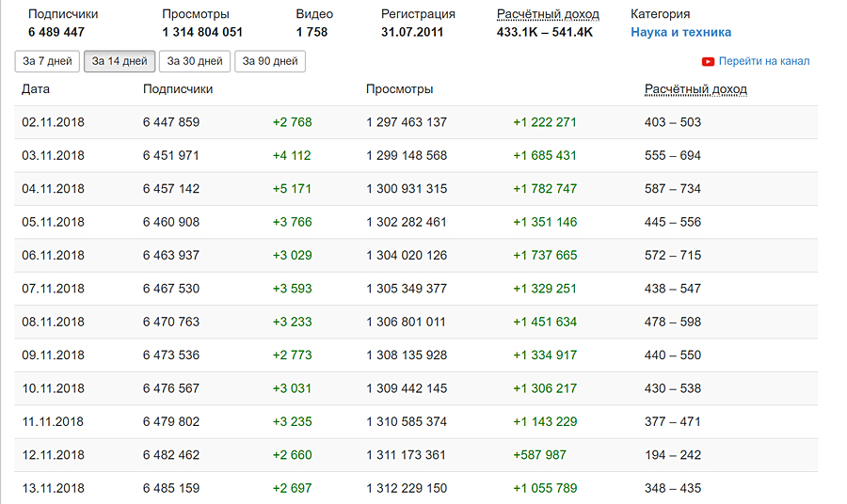The width and height of the screenshot is (847, 504).
Task: Select the 02.11.2018 date row
Action: tap(53, 122)
